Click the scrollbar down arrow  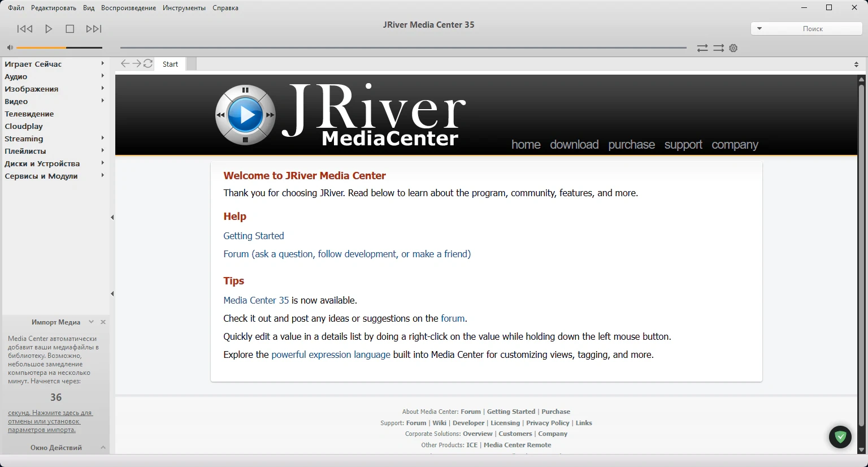861,450
